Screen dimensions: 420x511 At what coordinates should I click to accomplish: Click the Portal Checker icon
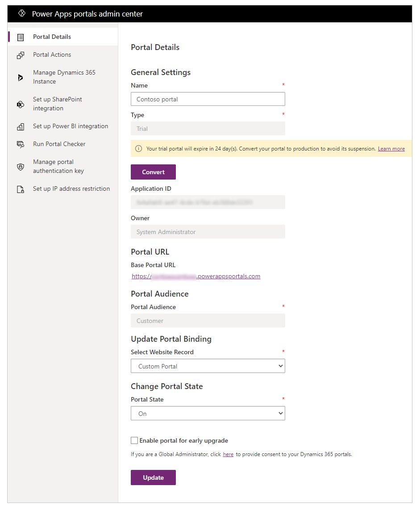tap(21, 144)
